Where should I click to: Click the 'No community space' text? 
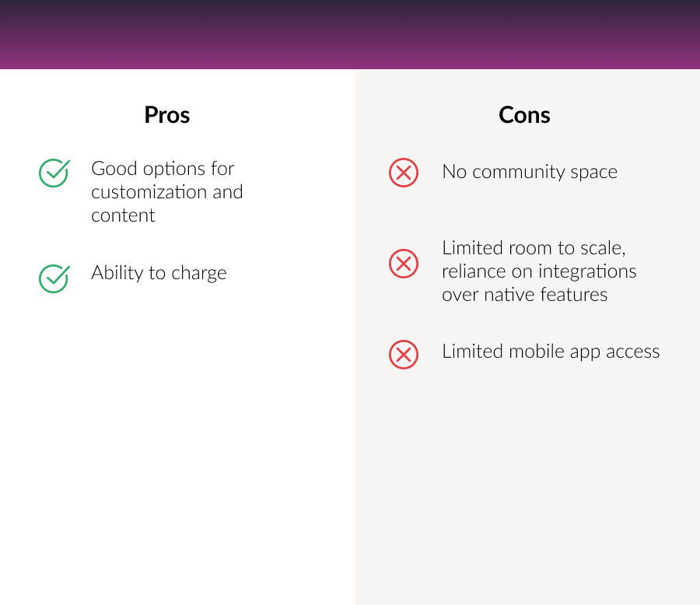[530, 172]
